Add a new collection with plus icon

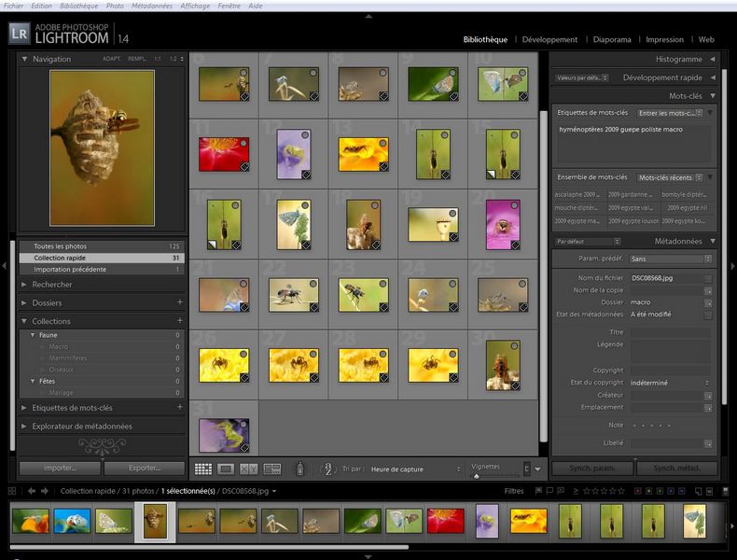[179, 321]
